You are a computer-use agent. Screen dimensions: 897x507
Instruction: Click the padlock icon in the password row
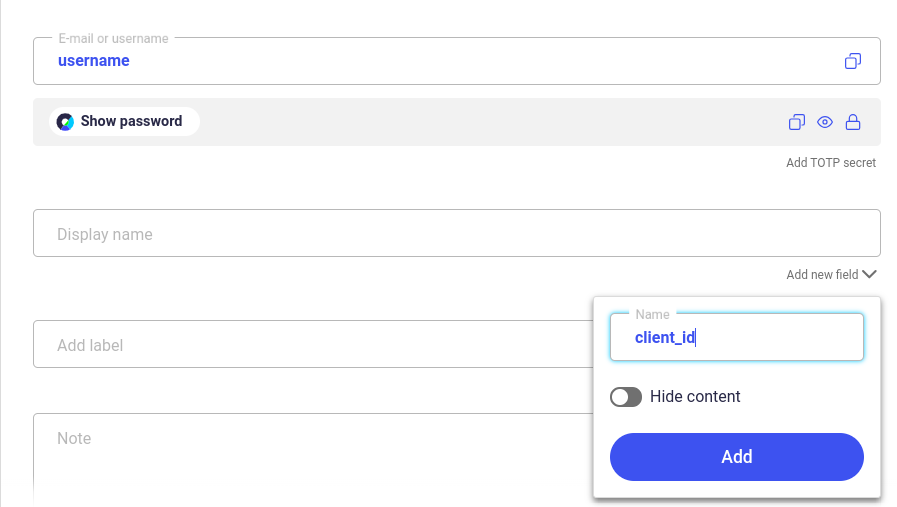(852, 122)
